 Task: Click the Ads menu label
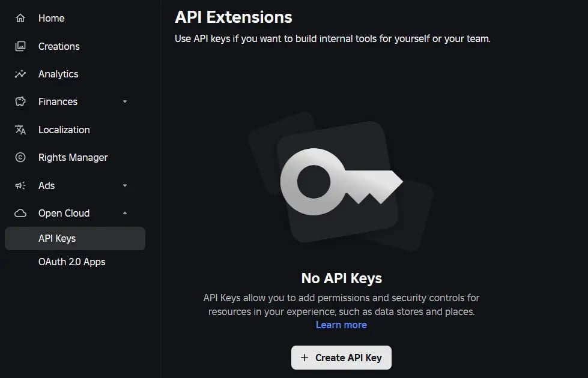[x=46, y=185]
